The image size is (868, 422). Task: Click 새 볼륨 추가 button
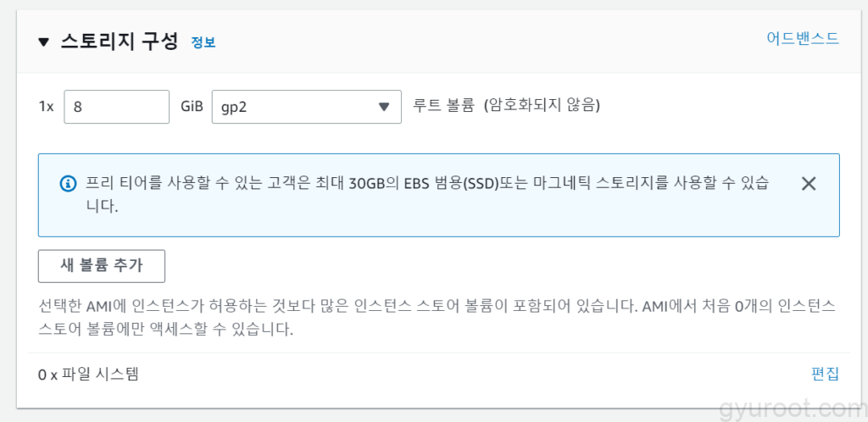click(x=102, y=266)
